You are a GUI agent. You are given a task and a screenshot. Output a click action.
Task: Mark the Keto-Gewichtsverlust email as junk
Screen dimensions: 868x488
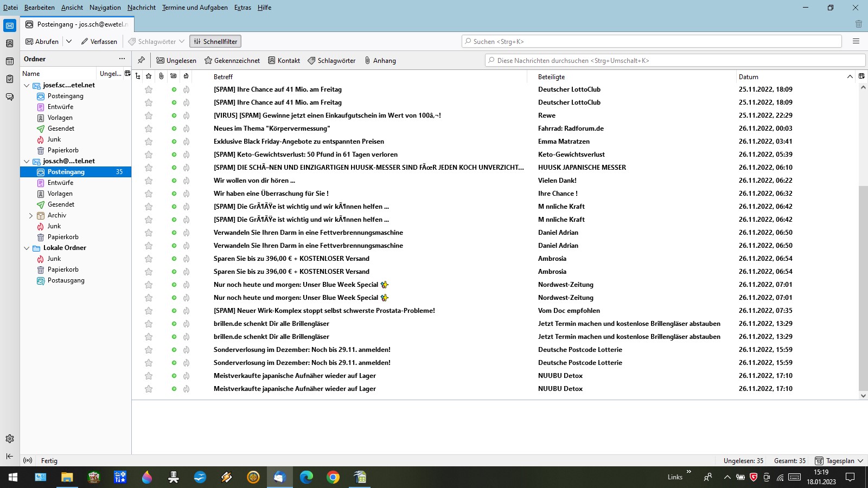tap(186, 155)
